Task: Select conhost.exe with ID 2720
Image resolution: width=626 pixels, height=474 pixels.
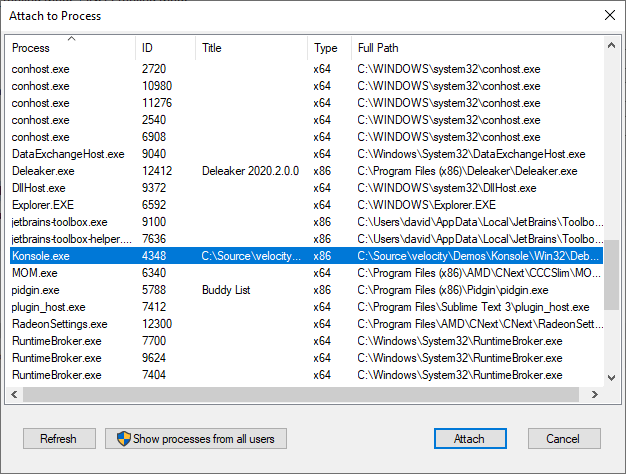Action: click(x=306, y=69)
